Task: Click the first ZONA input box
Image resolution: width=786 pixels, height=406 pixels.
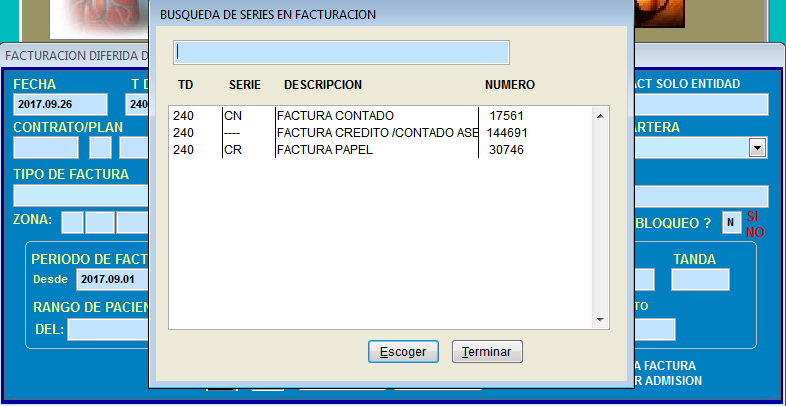Action: pos(72,223)
